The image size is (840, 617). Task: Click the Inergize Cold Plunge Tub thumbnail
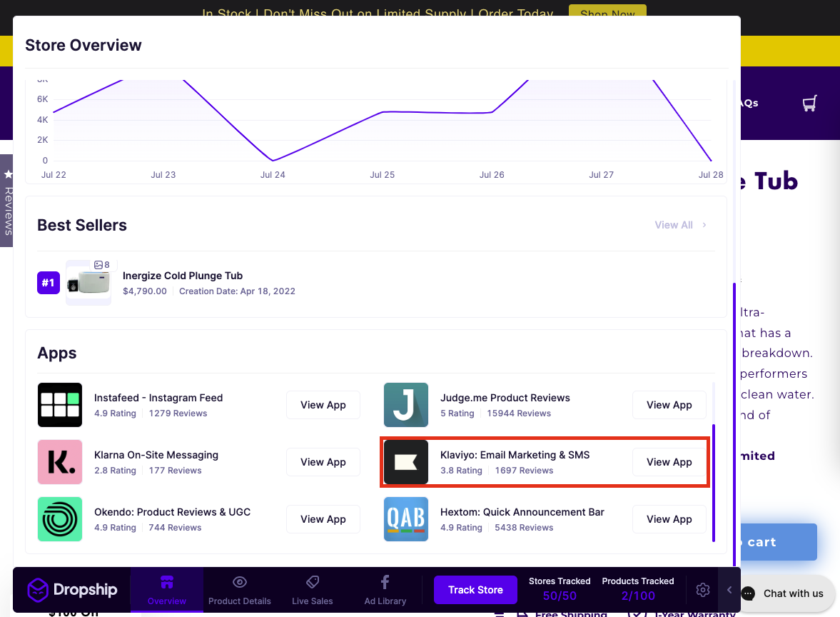(x=88, y=282)
